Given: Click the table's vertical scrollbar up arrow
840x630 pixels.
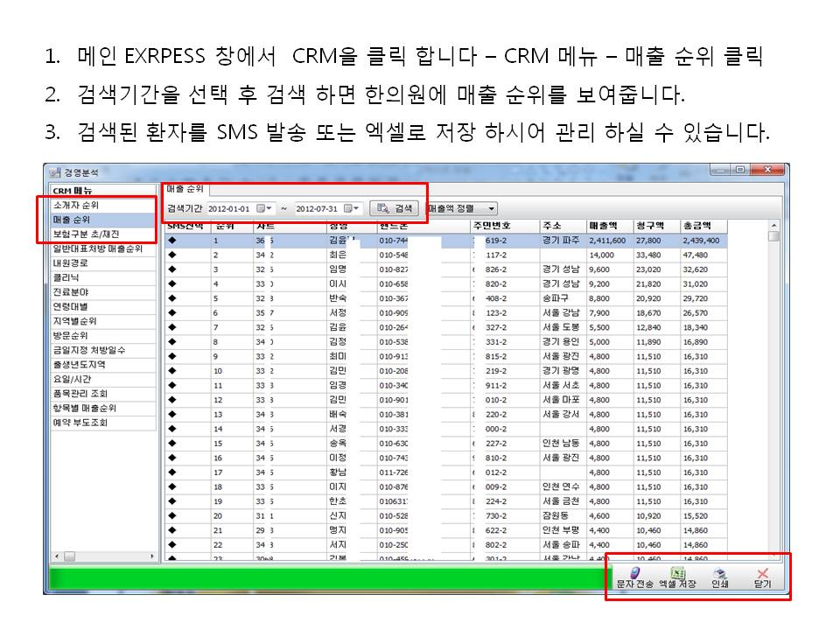Looking at the screenshot, I should click(773, 235).
